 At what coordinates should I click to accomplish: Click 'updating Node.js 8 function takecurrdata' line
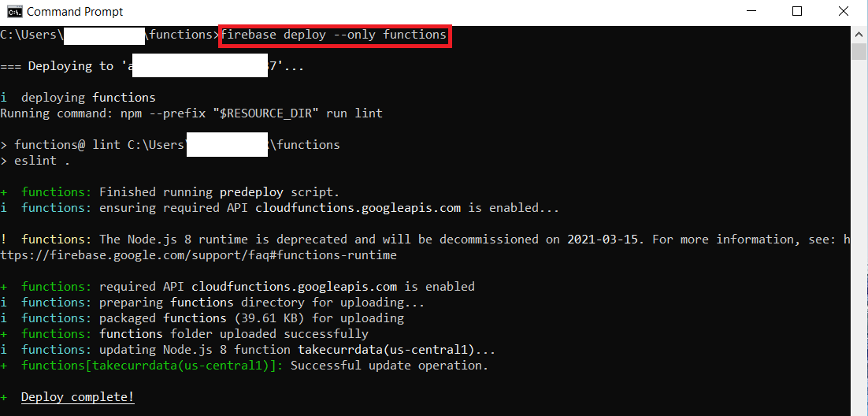(247, 350)
